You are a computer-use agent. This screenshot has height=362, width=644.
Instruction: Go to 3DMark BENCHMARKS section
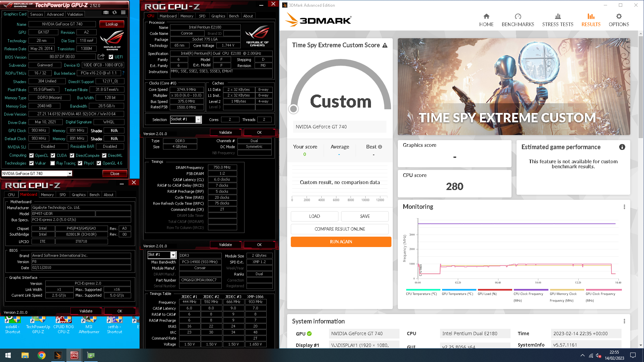[x=518, y=20]
